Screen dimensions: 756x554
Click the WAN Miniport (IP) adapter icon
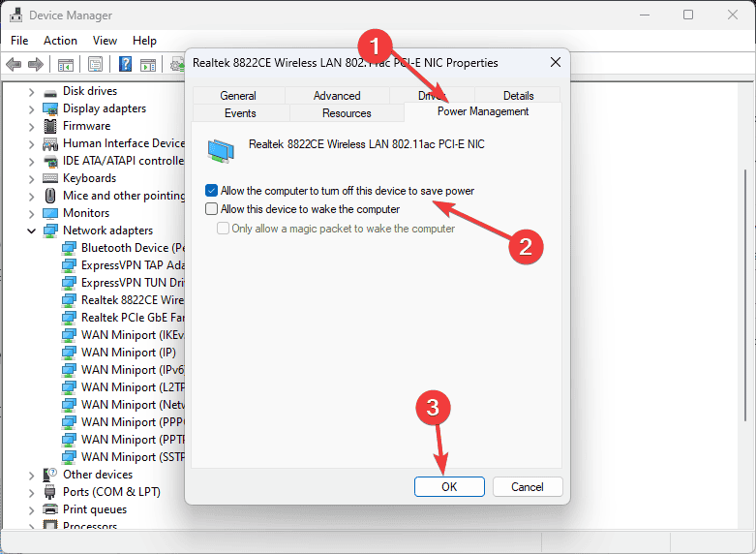69,353
